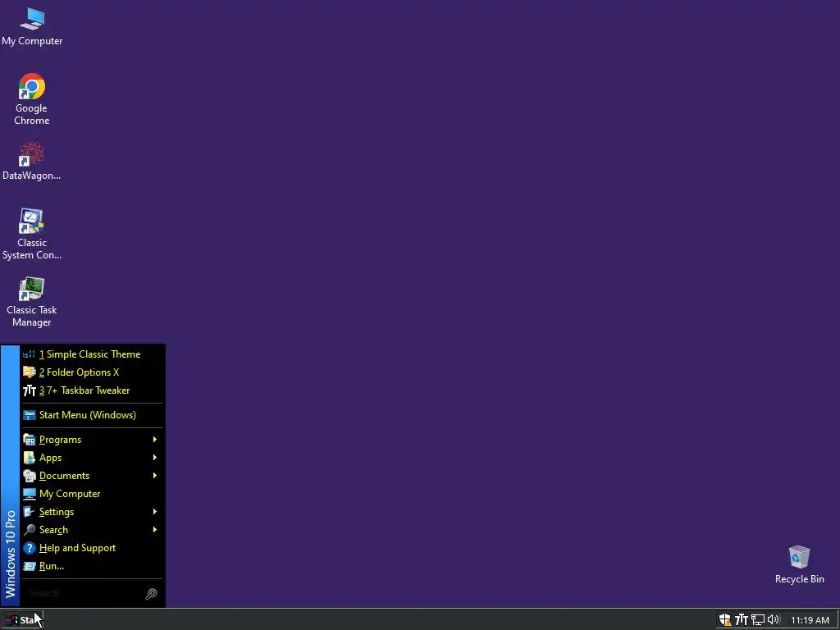Open the Run... dialog entry
The width and height of the screenshot is (840, 630).
pos(92,566)
